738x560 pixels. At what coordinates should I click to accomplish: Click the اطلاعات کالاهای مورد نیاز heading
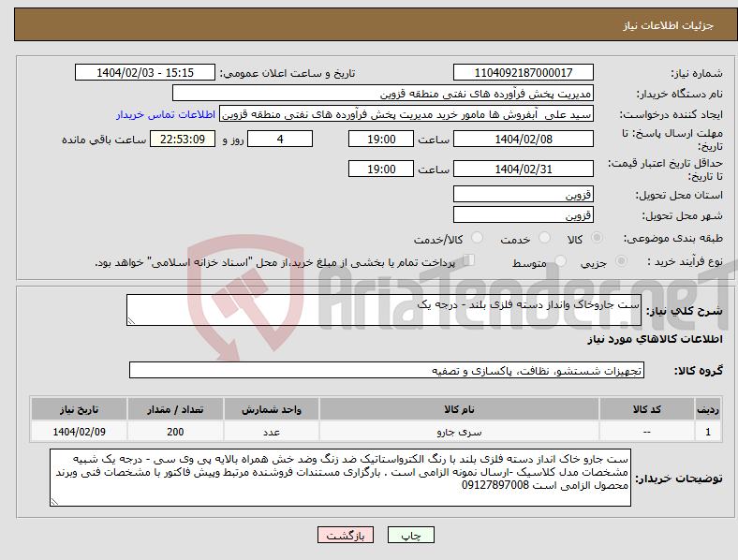coord(655,339)
